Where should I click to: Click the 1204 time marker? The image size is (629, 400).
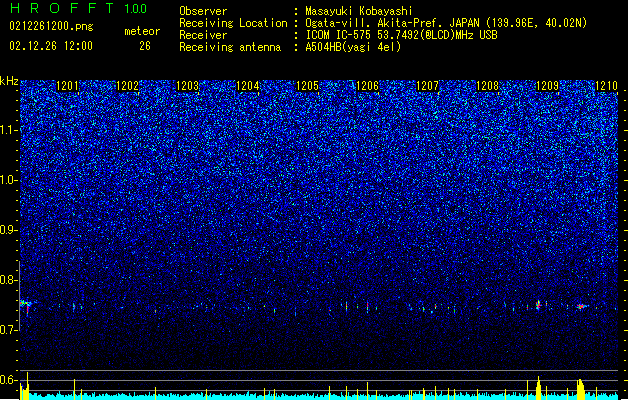click(248, 86)
